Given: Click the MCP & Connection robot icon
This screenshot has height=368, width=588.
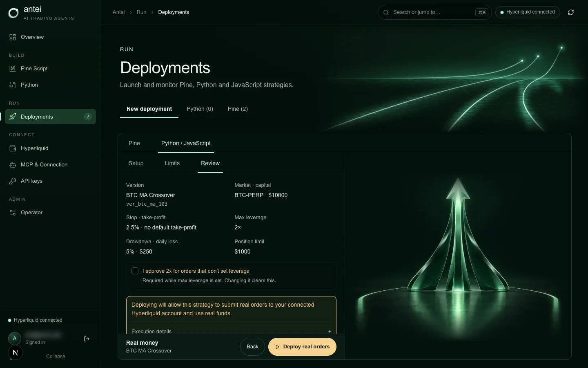Looking at the screenshot, I should tap(13, 165).
